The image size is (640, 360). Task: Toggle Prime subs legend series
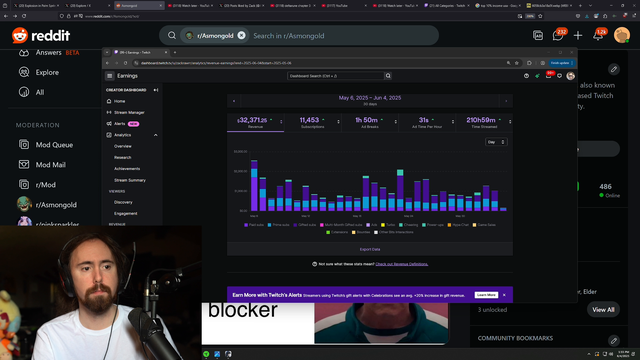278,225
